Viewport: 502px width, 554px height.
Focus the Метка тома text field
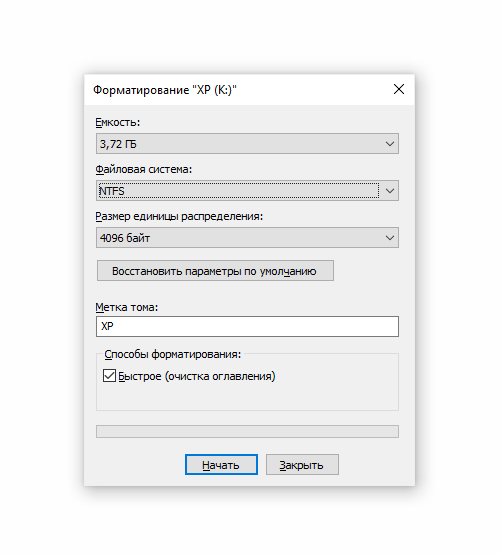(x=247, y=326)
